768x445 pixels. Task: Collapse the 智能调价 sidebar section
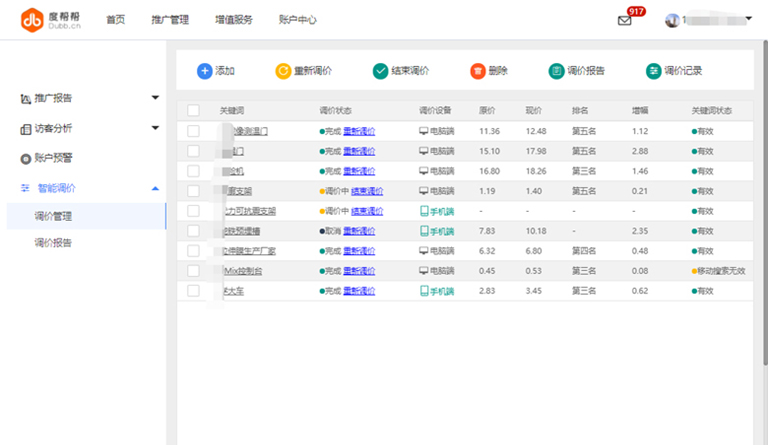click(155, 188)
